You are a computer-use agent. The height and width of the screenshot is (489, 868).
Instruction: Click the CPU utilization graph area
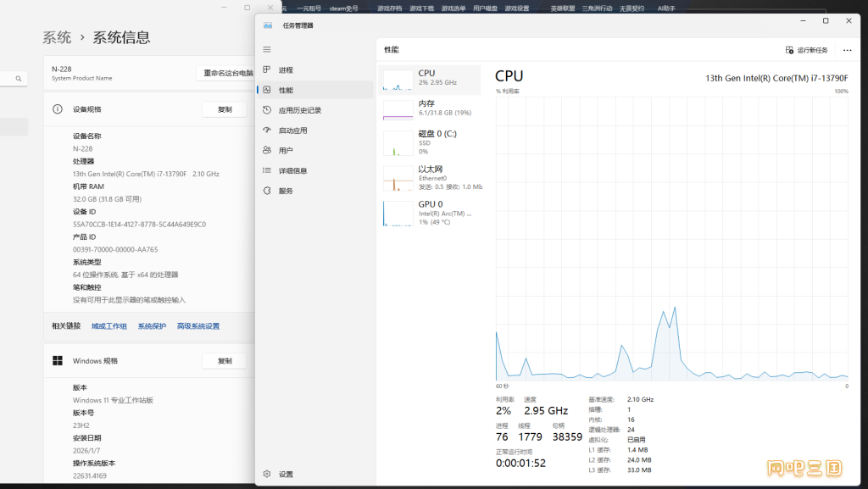click(x=672, y=239)
